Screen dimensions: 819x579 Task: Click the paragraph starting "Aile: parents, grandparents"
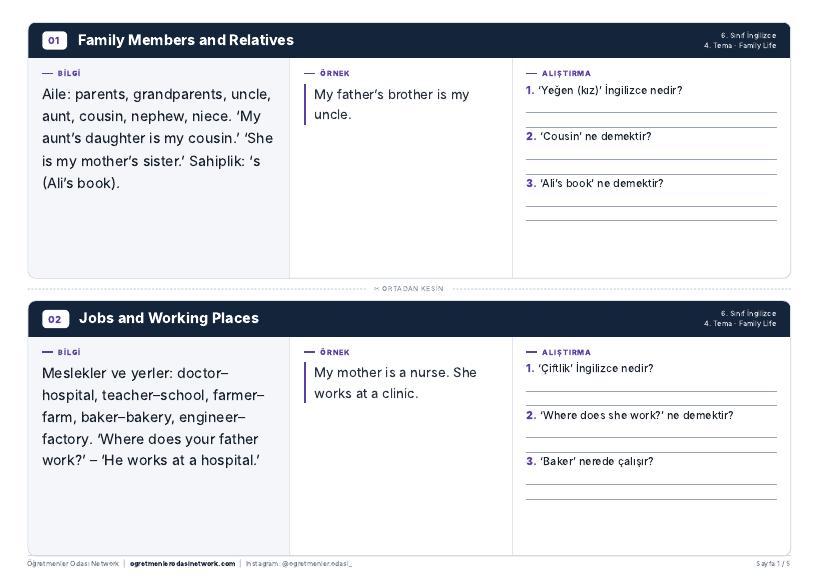click(x=157, y=138)
